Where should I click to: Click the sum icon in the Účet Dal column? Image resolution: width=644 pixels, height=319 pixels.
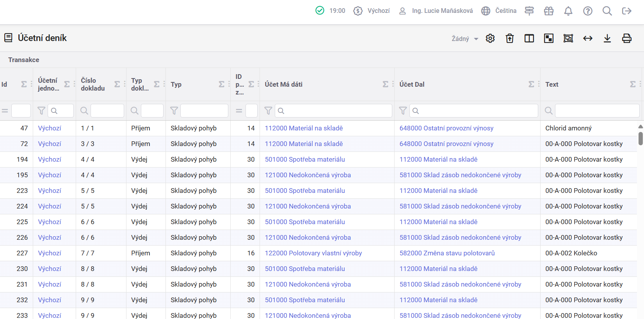(x=532, y=84)
